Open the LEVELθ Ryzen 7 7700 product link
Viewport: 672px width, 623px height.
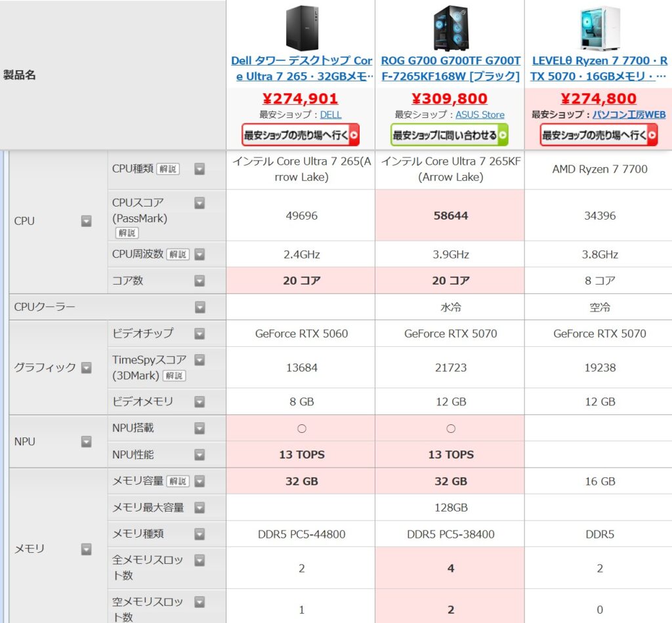pyautogui.click(x=599, y=69)
